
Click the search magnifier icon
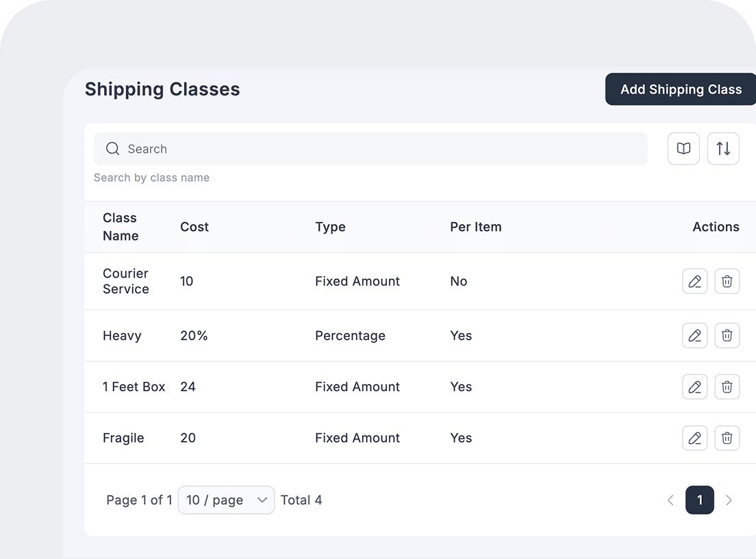coord(113,149)
